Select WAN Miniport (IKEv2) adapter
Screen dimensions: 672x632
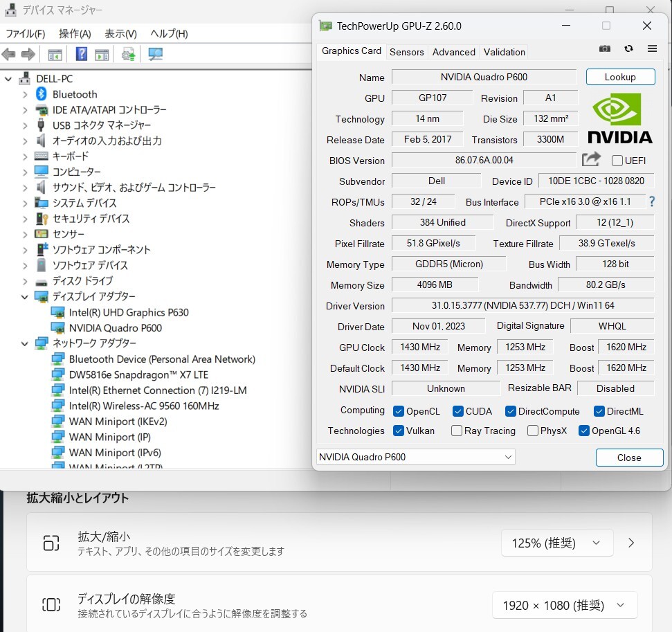pos(118,422)
